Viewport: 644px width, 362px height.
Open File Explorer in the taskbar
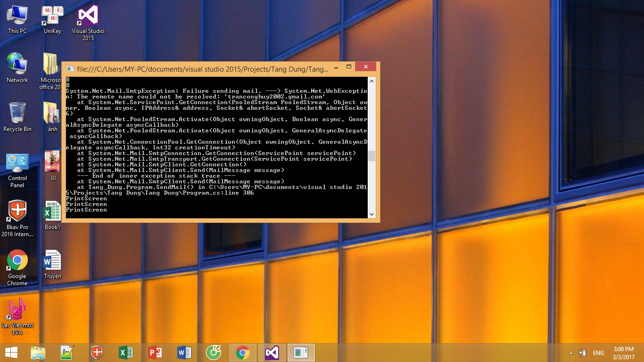38,353
